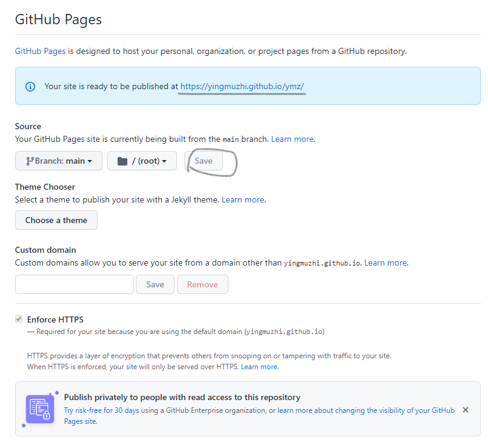Click the Custom domain section heading
Screen dimensions: 488x448
[45, 250]
